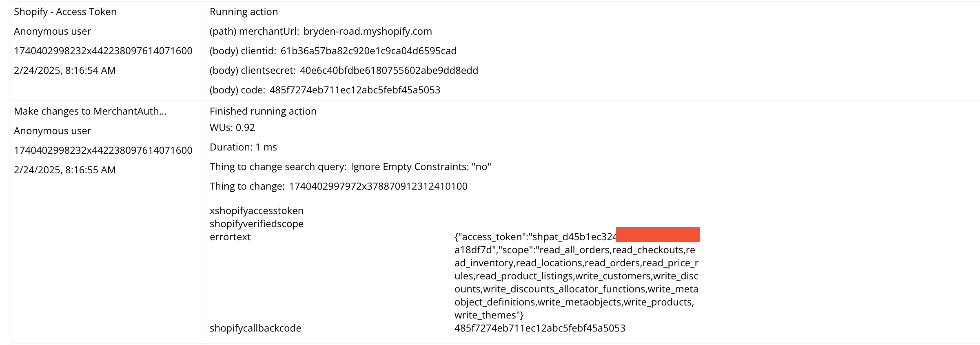Click the 'WUs: 0.92' line

(232, 128)
